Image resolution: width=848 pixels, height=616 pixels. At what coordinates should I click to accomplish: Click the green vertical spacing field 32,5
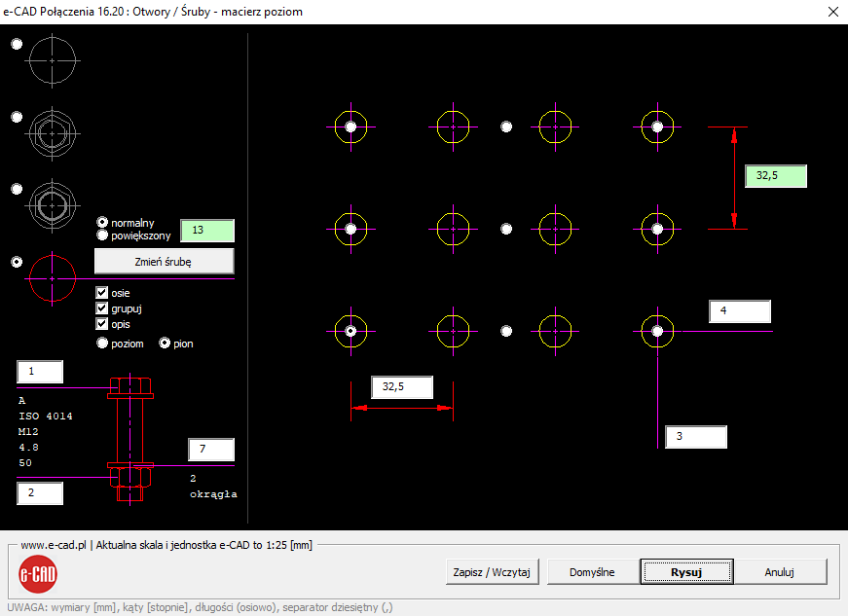776,175
